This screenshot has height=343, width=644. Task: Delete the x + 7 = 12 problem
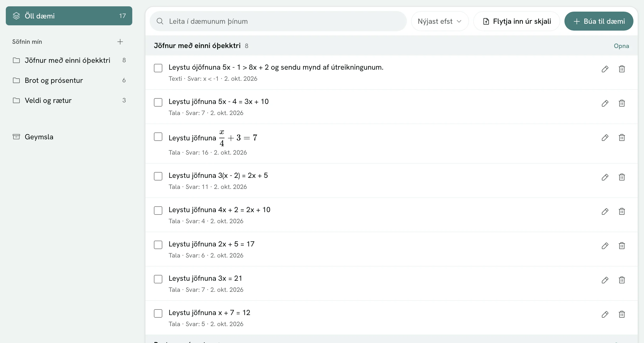pyautogui.click(x=622, y=314)
